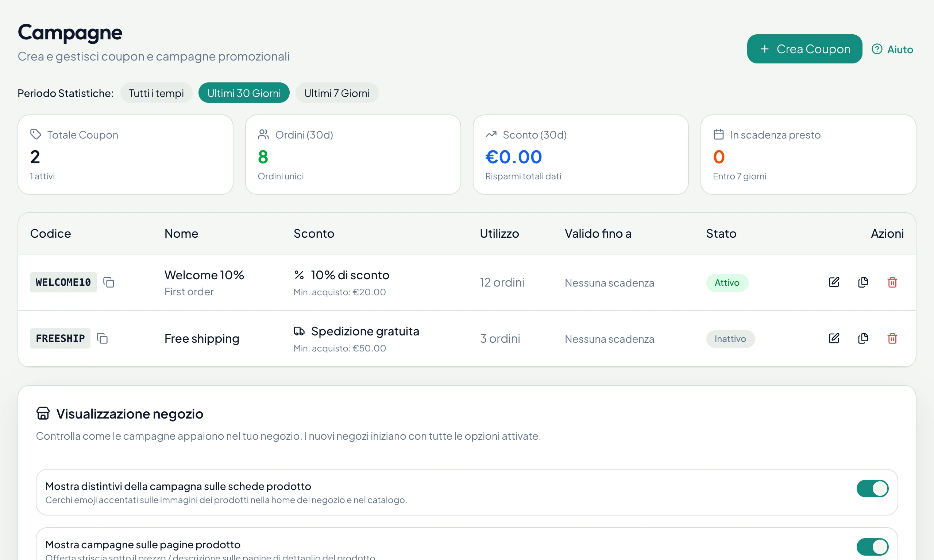
Task: Click the Inattivo status badge
Action: [730, 339]
